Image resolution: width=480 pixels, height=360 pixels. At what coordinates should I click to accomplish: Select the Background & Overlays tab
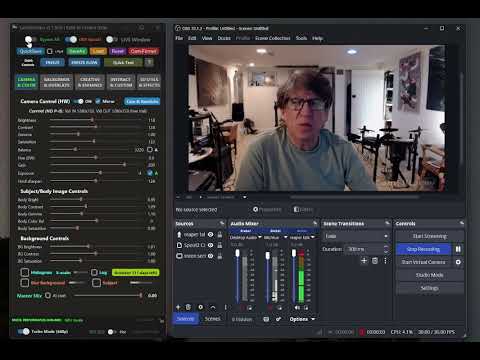tap(57, 82)
